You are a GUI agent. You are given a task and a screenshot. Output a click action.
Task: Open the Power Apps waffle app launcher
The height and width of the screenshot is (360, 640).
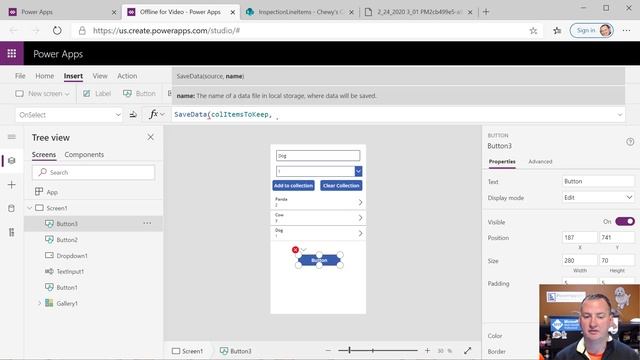click(x=12, y=53)
